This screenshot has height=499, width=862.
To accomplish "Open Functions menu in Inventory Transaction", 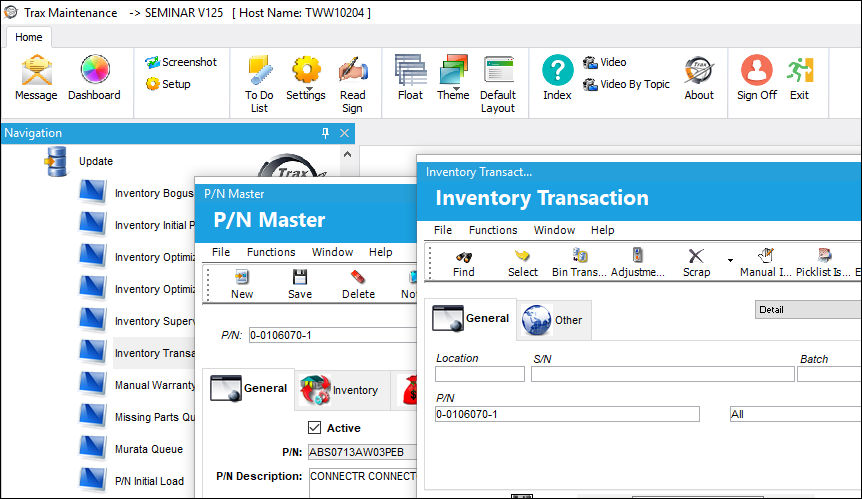I will tap(493, 230).
